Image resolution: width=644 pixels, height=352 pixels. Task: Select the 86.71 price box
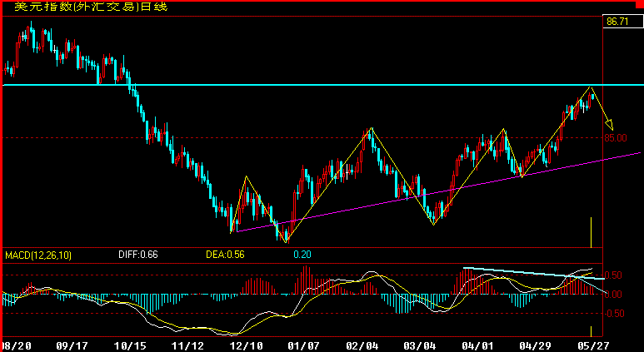pos(622,22)
